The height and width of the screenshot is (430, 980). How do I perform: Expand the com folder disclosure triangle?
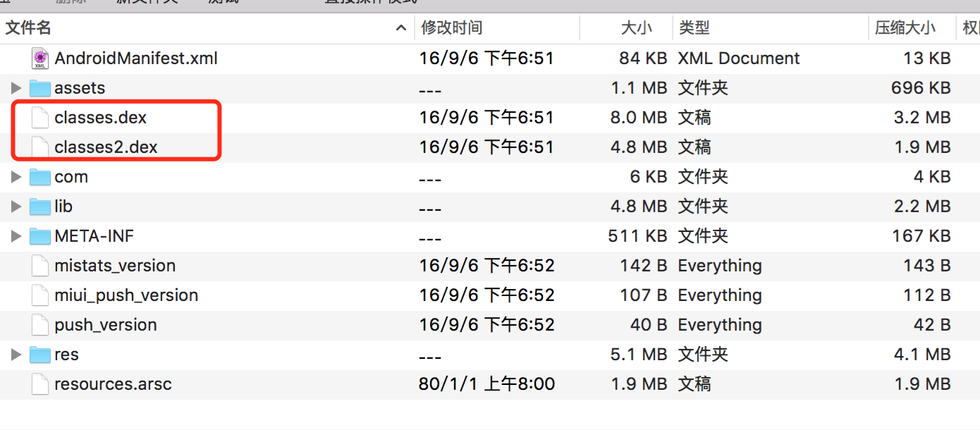pos(15,176)
